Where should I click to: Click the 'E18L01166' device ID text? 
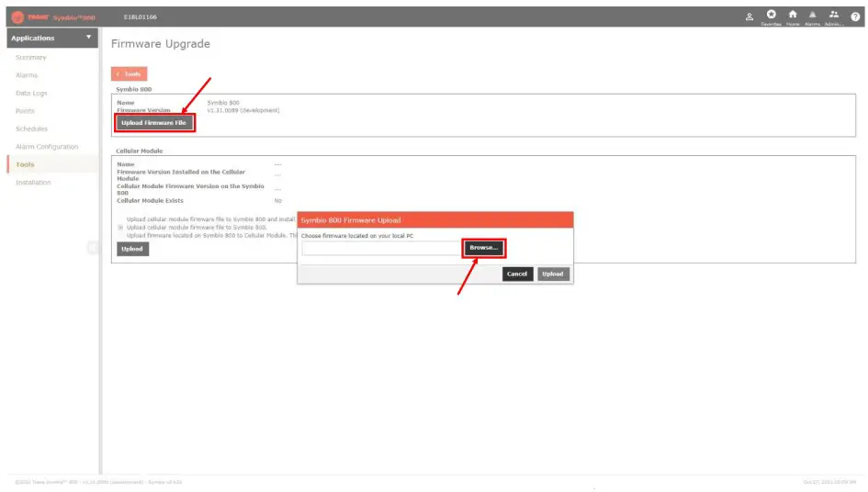(x=140, y=17)
